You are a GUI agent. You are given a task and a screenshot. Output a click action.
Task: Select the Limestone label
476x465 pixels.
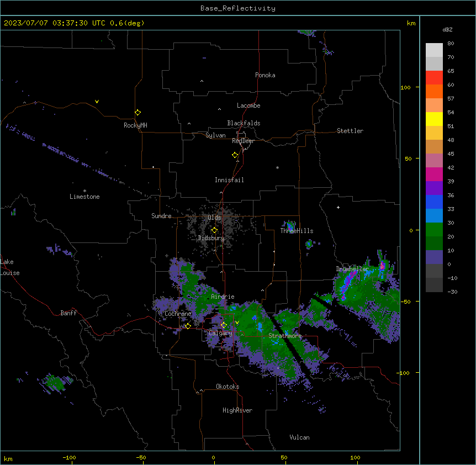(84, 197)
